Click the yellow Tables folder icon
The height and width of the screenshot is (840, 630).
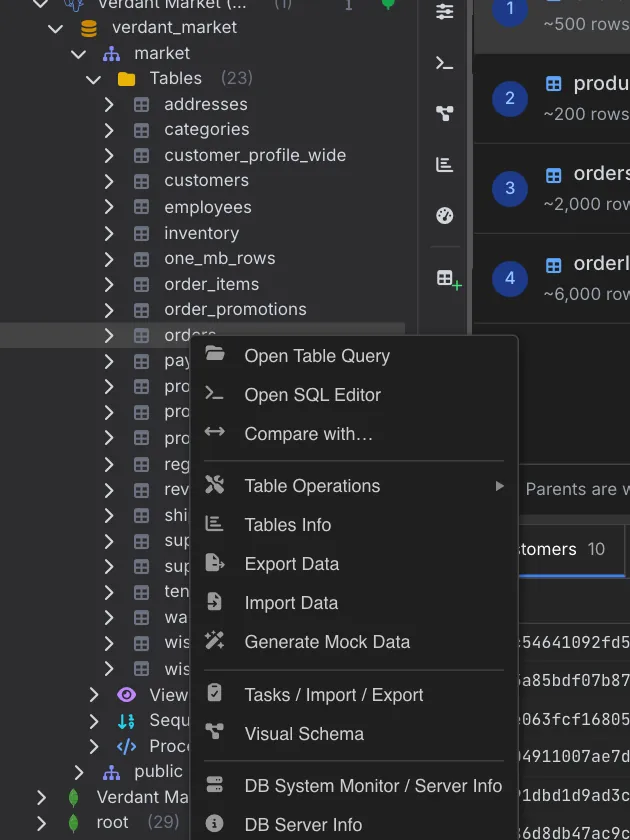(x=126, y=79)
